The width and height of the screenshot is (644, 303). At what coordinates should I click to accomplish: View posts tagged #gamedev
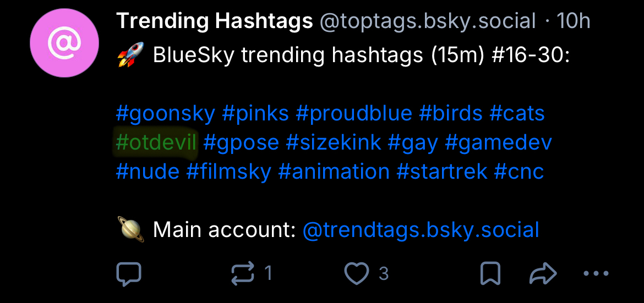(498, 143)
